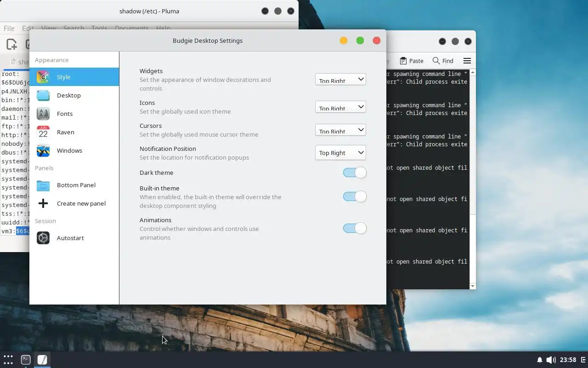588x368 pixels.
Task: Open Pluma's Edit menu
Action: [28, 28]
